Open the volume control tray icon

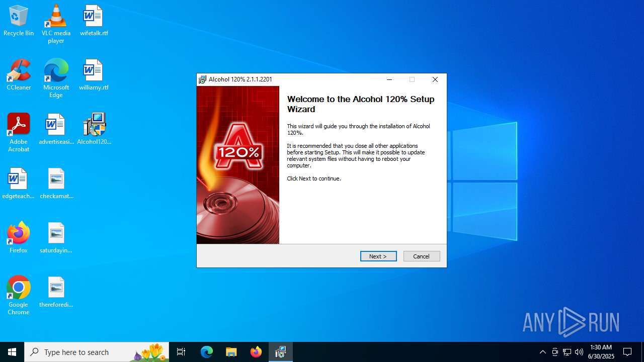coord(579,352)
